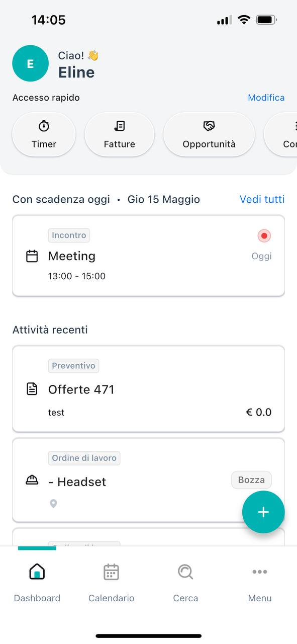Image resolution: width=297 pixels, height=644 pixels.
Task: Click the Preventivo tag label
Action: click(73, 366)
